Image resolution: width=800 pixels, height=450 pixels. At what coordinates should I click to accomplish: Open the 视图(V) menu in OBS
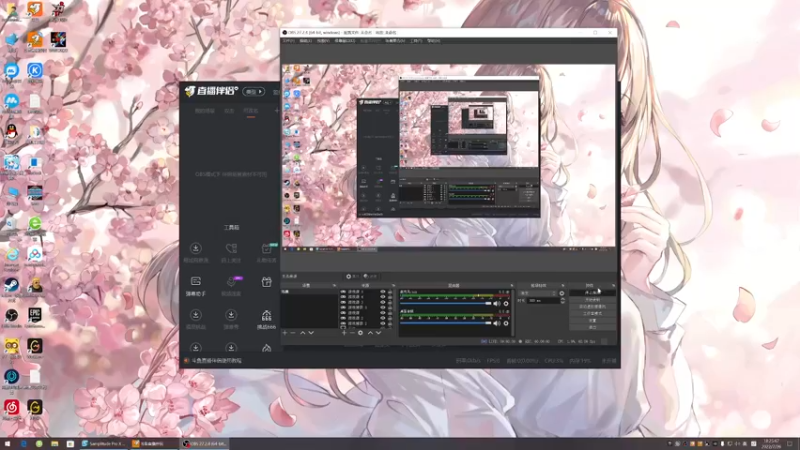[323, 41]
